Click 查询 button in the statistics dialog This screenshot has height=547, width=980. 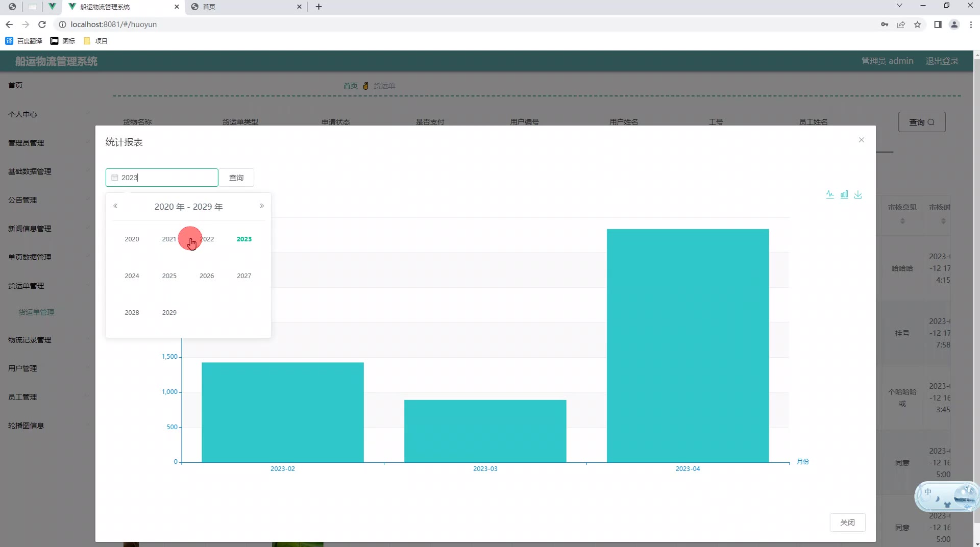(236, 178)
